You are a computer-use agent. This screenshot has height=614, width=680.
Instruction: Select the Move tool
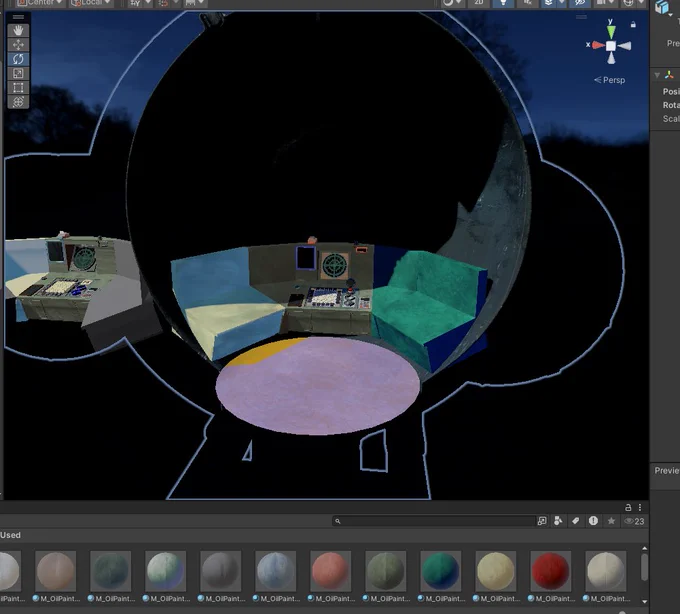coord(18,45)
